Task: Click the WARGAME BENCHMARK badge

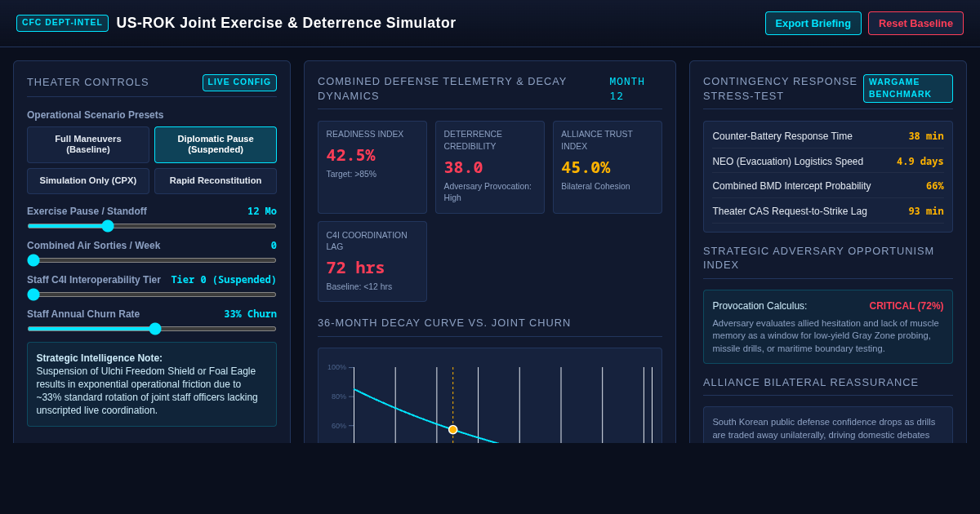Action: point(908,88)
